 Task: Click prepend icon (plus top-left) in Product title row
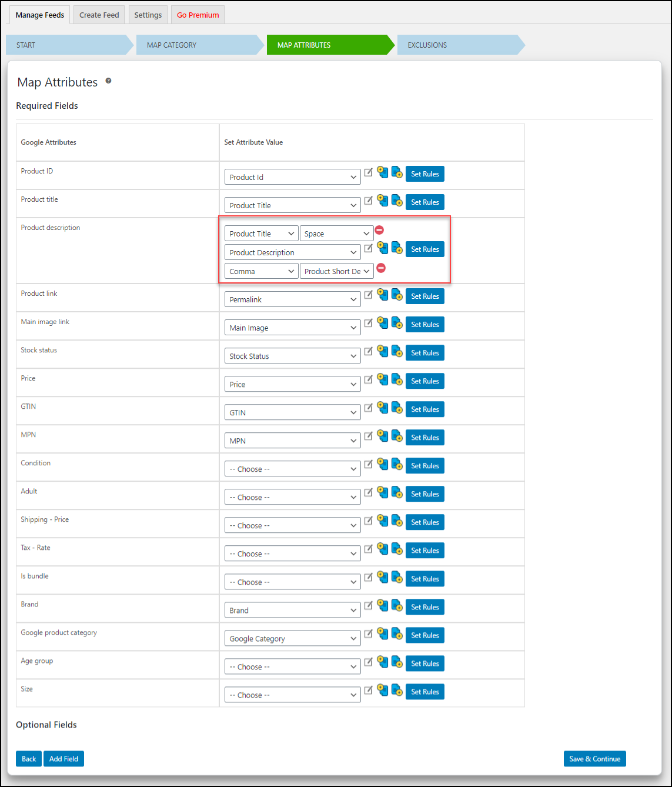(x=383, y=201)
